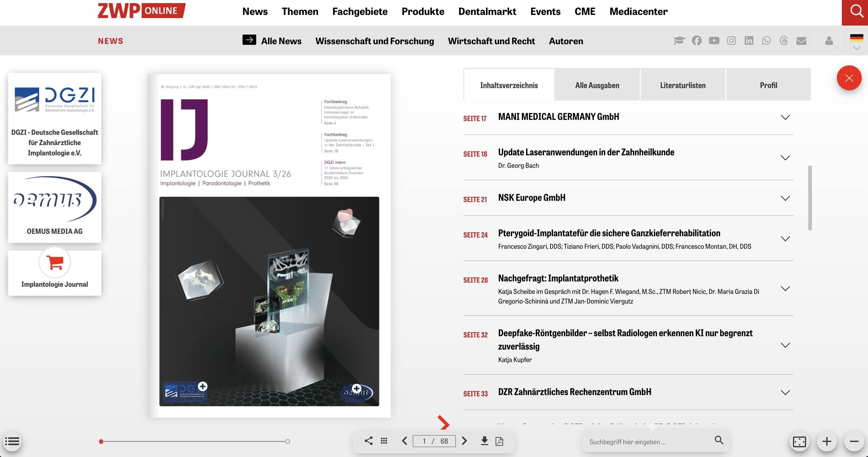Open Fachgebiete in the main menu
The height and width of the screenshot is (457, 868).
360,12
